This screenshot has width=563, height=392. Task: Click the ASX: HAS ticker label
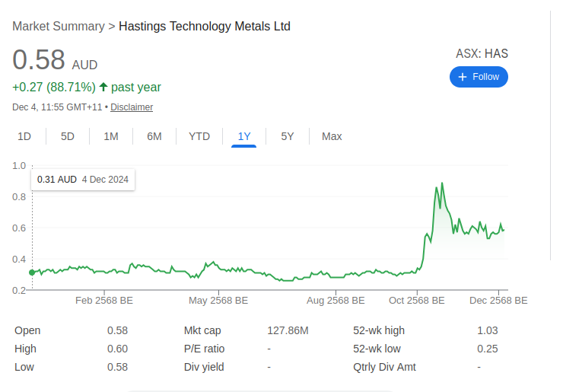click(482, 53)
